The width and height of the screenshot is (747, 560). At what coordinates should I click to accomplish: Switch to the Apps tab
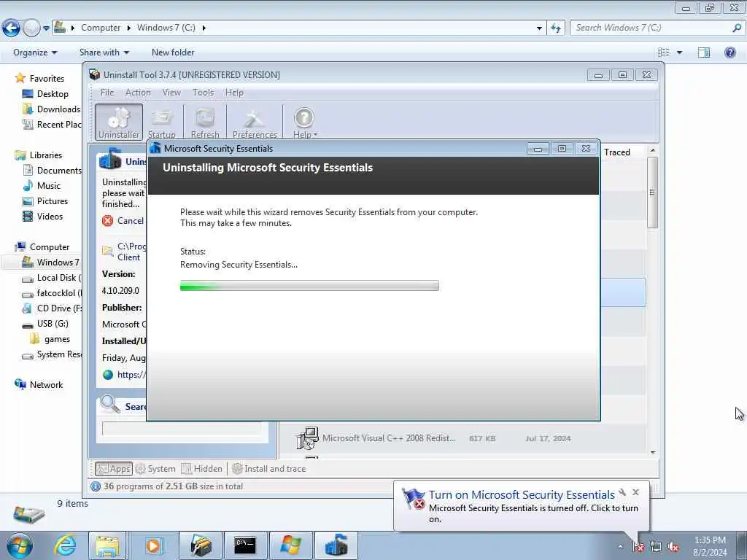[114, 469]
